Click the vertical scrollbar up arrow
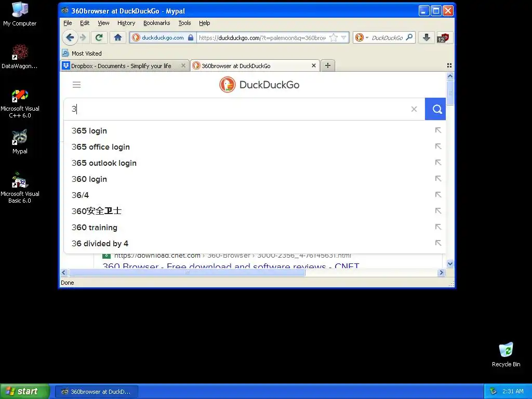 point(450,76)
